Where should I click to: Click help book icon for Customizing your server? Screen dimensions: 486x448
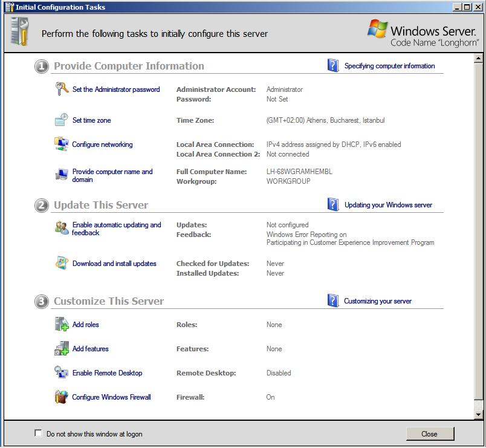333,300
